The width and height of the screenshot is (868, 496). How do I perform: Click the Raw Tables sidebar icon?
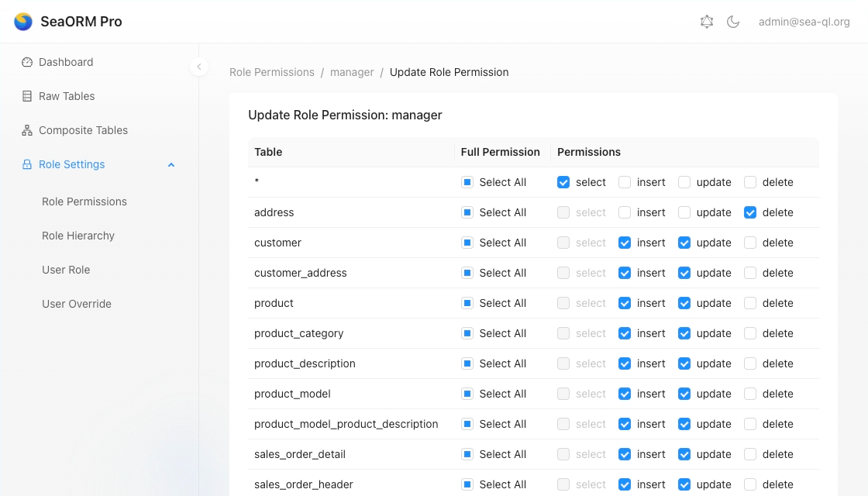[x=27, y=96]
